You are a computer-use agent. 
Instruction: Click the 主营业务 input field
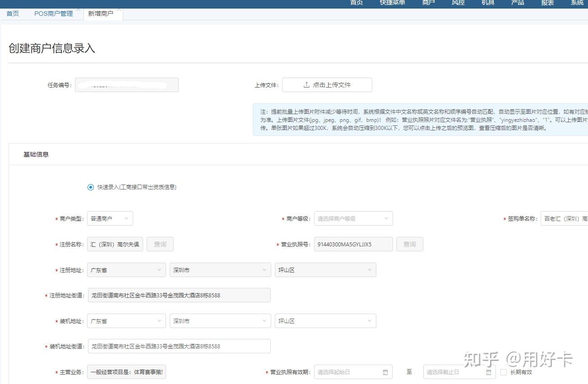pos(126,372)
